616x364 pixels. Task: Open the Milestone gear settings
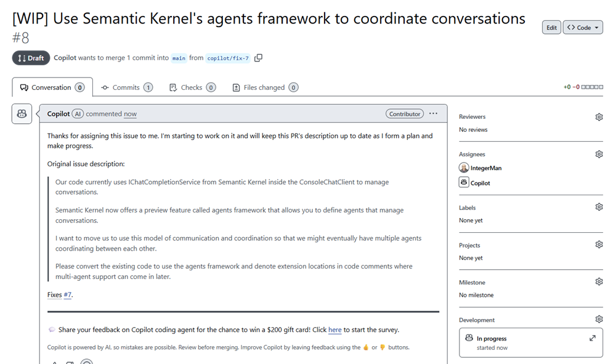click(x=599, y=281)
